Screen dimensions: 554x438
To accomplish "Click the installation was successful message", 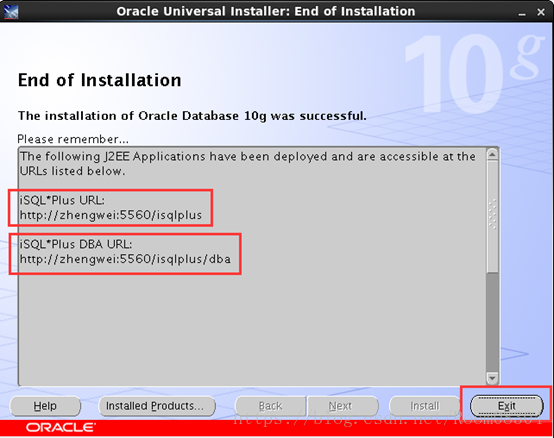I will pyautogui.click(x=192, y=116).
